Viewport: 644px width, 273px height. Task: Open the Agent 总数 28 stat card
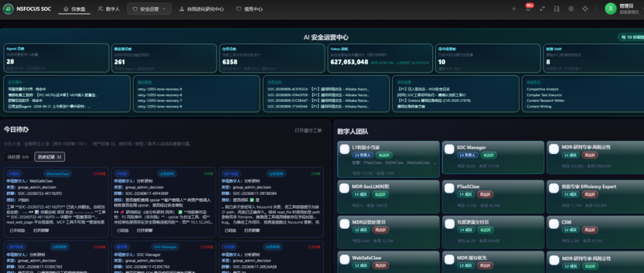pyautogui.click(x=57, y=58)
